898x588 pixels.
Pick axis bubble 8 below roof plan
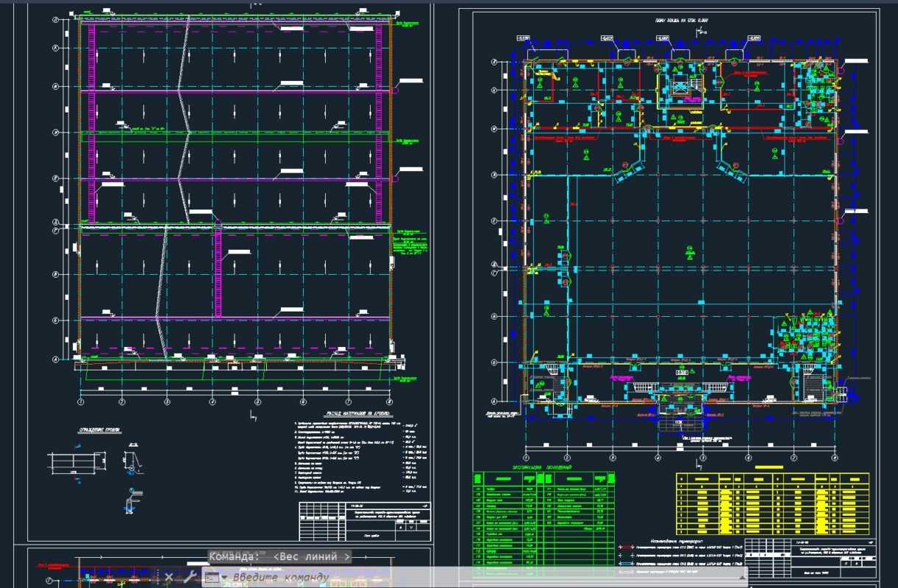point(389,402)
